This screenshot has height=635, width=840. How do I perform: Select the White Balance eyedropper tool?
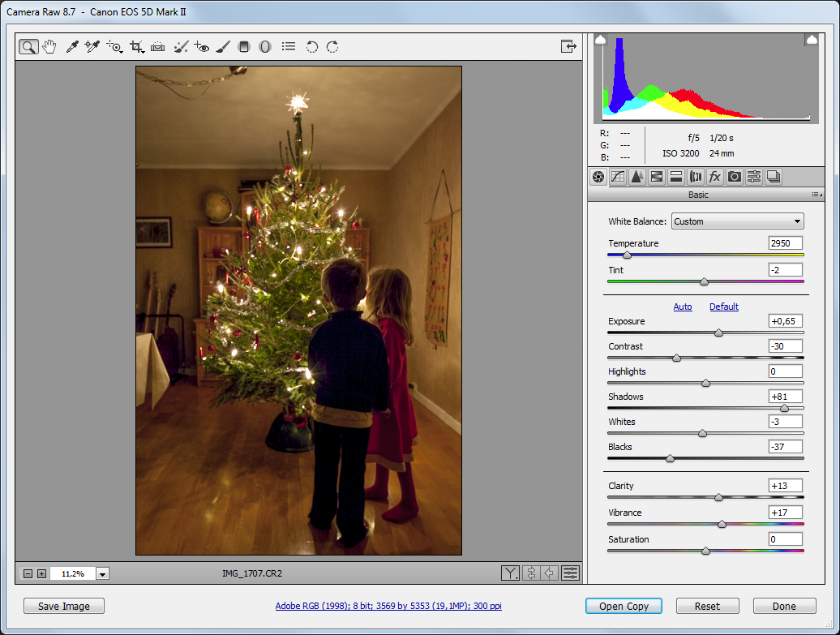tap(72, 46)
